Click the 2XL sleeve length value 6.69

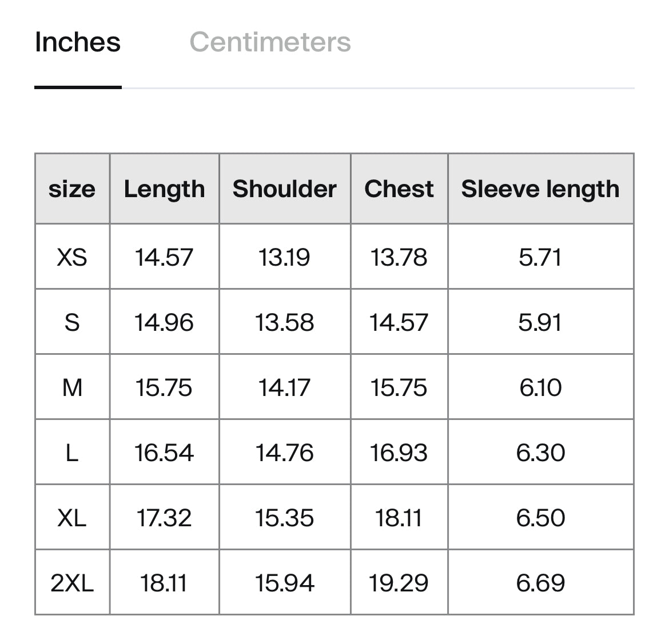pyautogui.click(x=540, y=583)
